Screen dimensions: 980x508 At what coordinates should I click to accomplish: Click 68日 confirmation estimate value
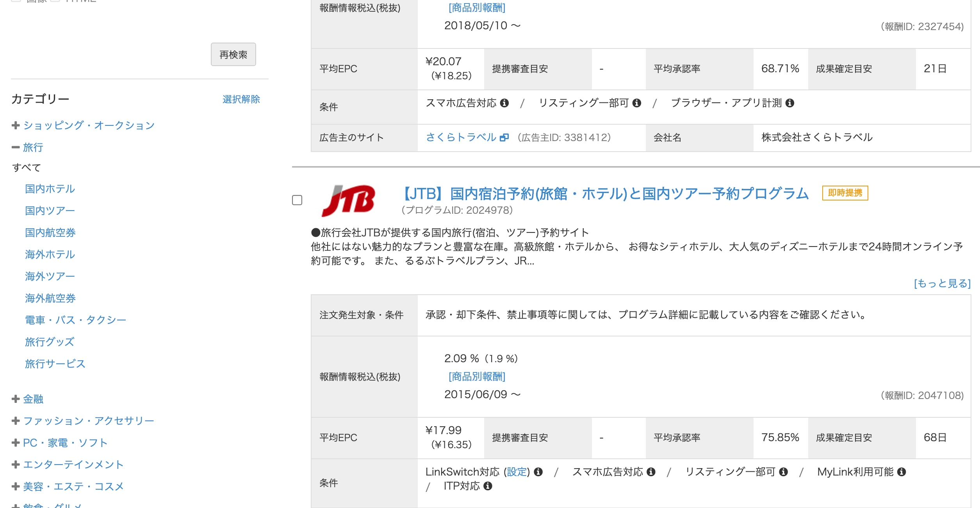[935, 438]
